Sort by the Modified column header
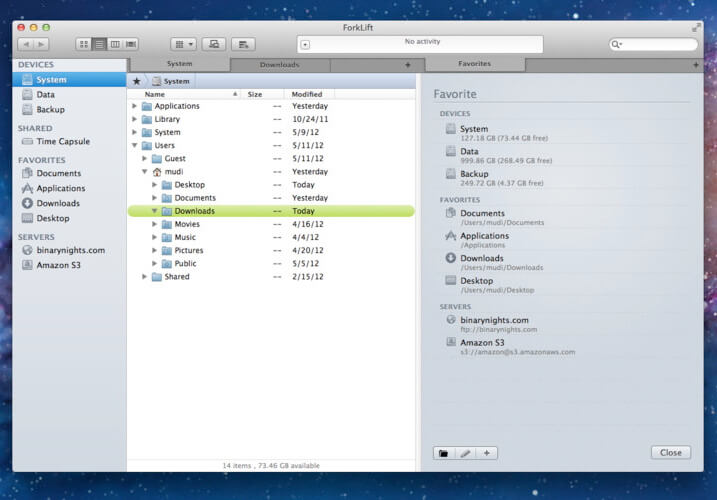 pyautogui.click(x=310, y=94)
